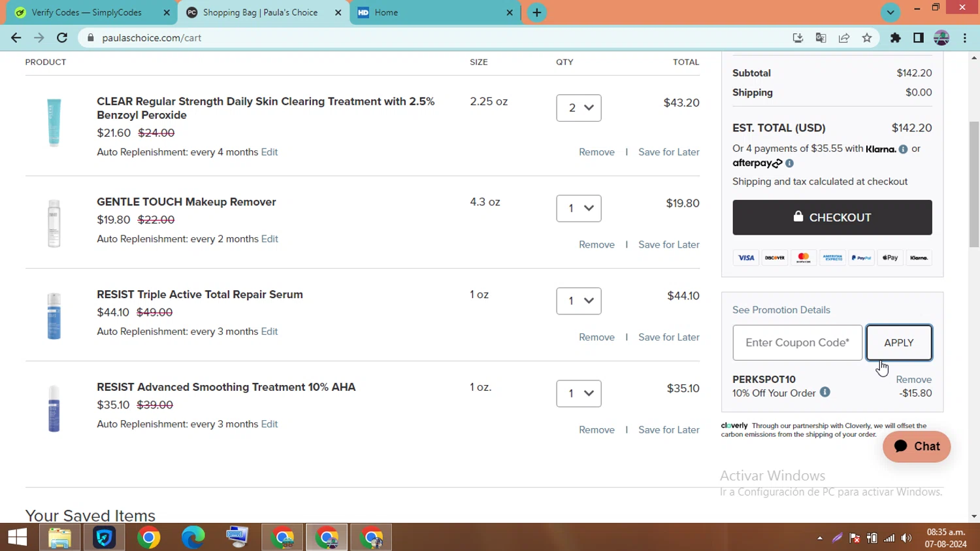The height and width of the screenshot is (551, 980).
Task: Open RESIST Triple Active Serum thumbnail
Action: click(54, 316)
